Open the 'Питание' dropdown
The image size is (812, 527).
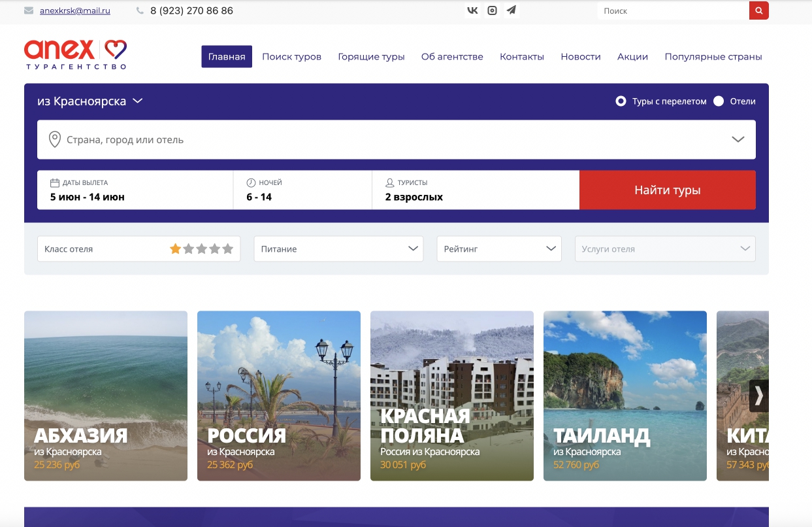[x=338, y=249]
